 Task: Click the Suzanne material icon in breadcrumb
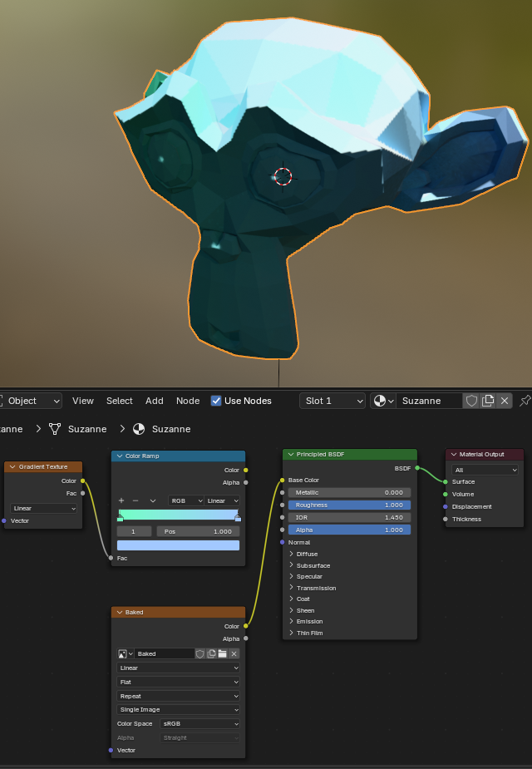coord(139,429)
